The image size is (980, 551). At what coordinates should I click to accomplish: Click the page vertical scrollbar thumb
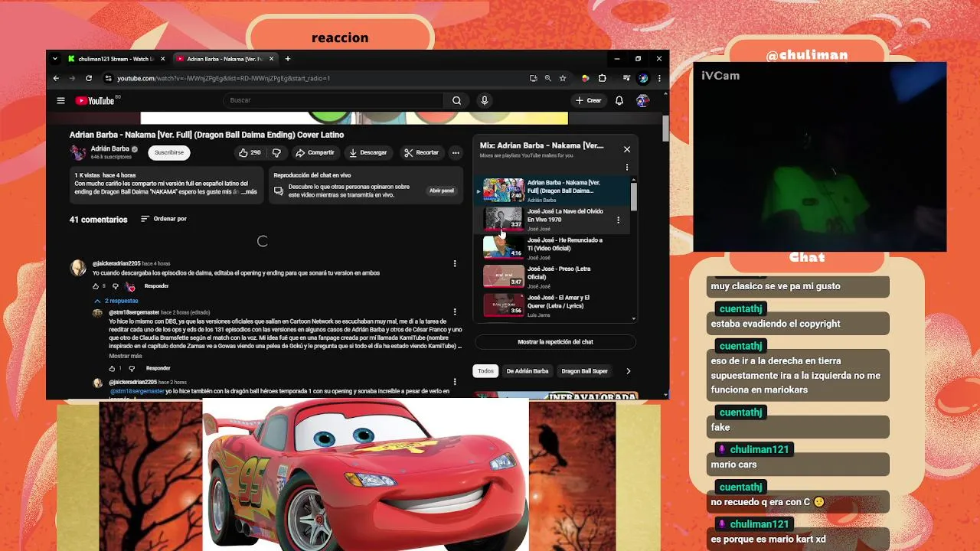665,127
